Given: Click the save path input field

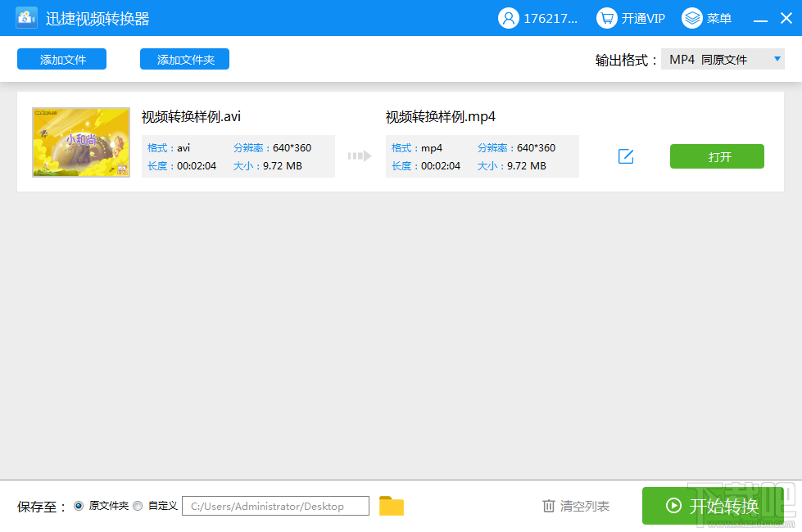Looking at the screenshot, I should [276, 506].
